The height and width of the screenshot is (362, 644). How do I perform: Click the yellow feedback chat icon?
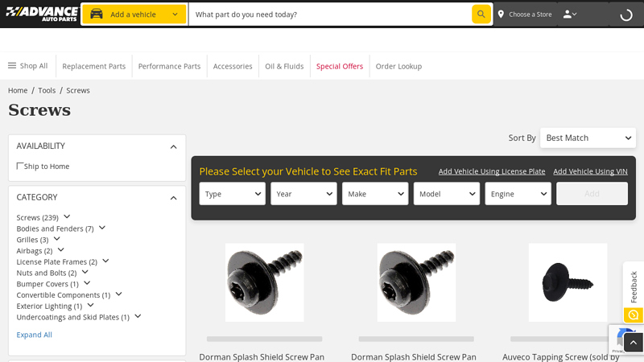pos(634,315)
